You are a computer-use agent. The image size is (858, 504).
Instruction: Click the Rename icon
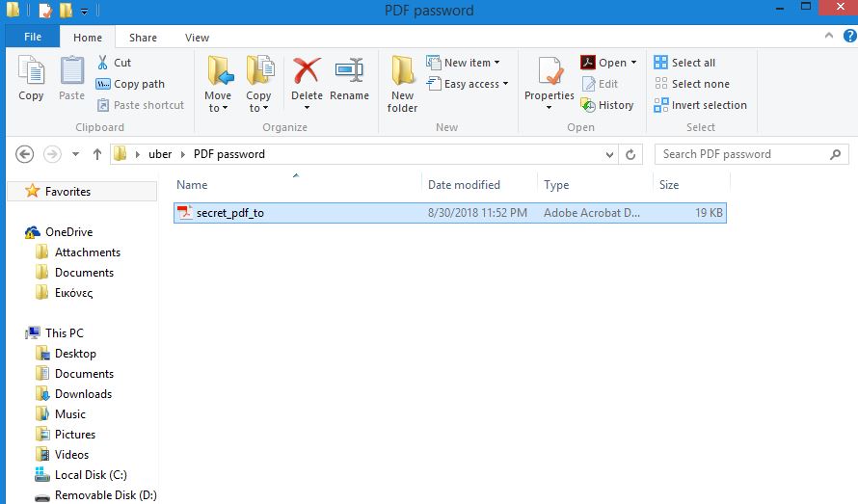(349, 70)
